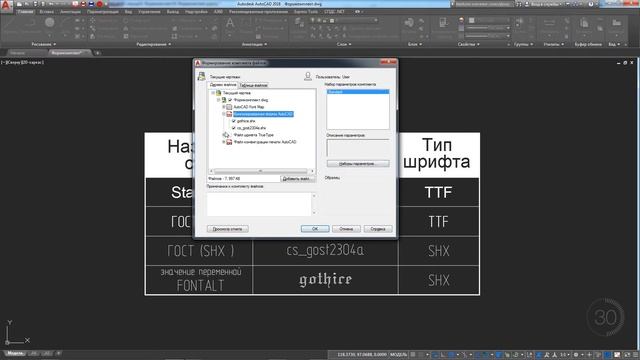Select Standard in the parameter sets list
This screenshot has width=640, height=360.
coord(358,92)
